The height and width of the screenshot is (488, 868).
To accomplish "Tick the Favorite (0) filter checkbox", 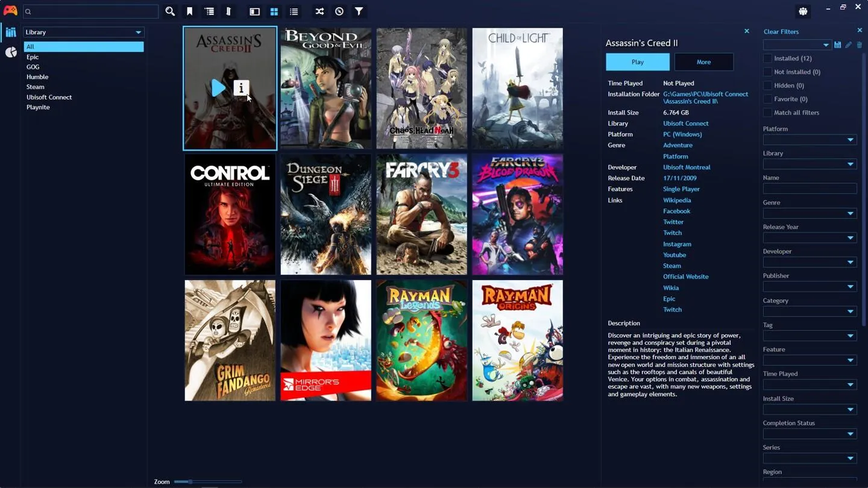I will 767,99.
